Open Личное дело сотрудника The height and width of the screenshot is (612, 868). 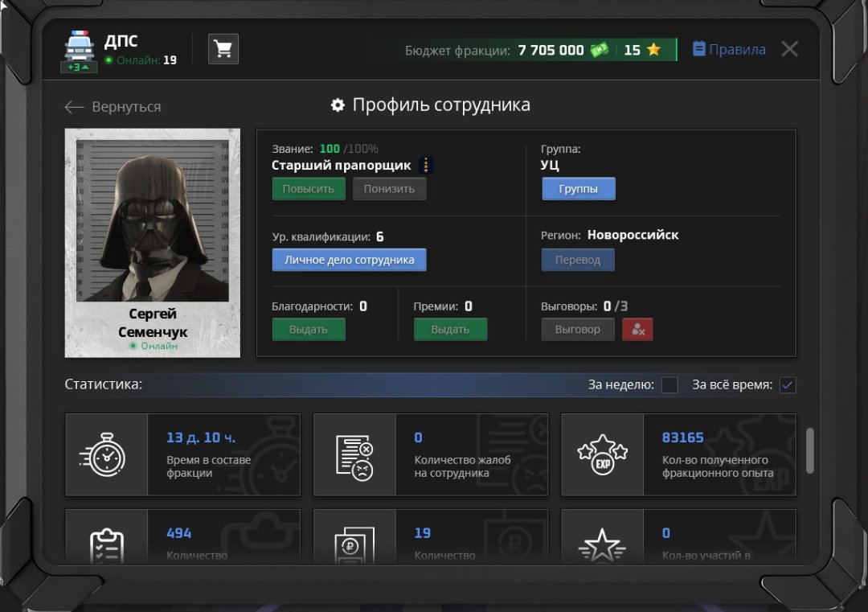pos(349,260)
